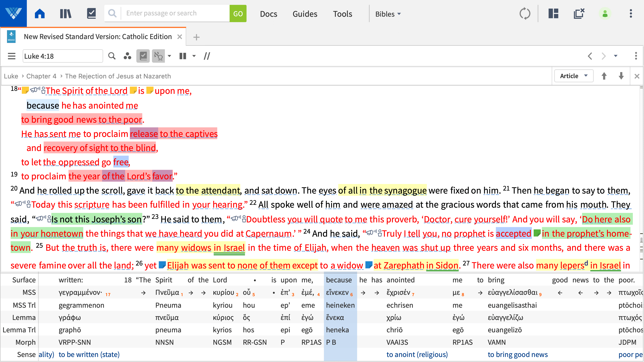Screen dimensions: 644x362
Task: Open the application kebab menu
Action: [631, 13]
